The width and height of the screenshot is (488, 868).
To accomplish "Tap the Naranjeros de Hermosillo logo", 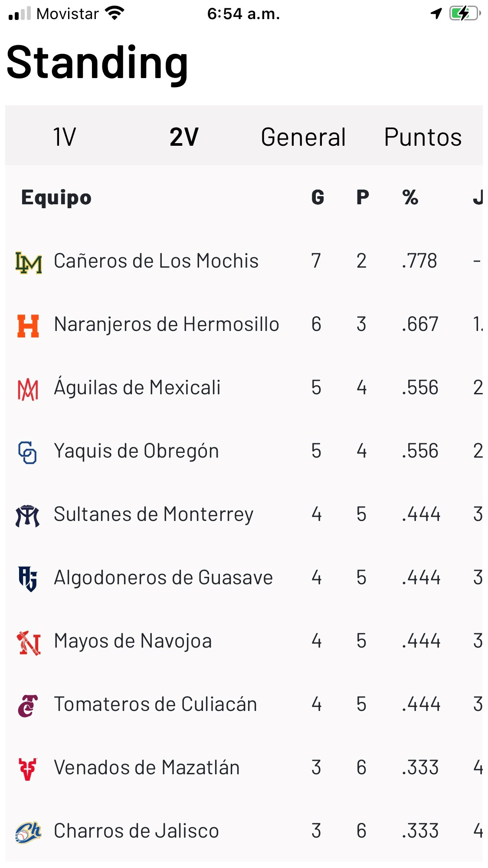I will (x=28, y=326).
